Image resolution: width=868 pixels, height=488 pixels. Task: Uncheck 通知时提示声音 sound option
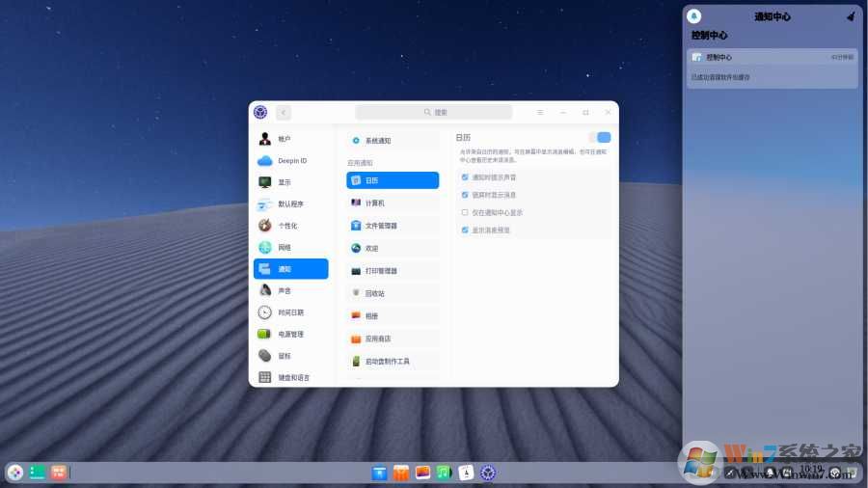click(x=465, y=177)
